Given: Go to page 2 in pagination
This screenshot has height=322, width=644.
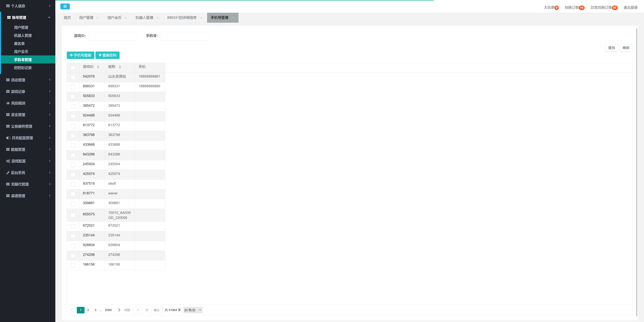Looking at the screenshot, I should point(88,310).
